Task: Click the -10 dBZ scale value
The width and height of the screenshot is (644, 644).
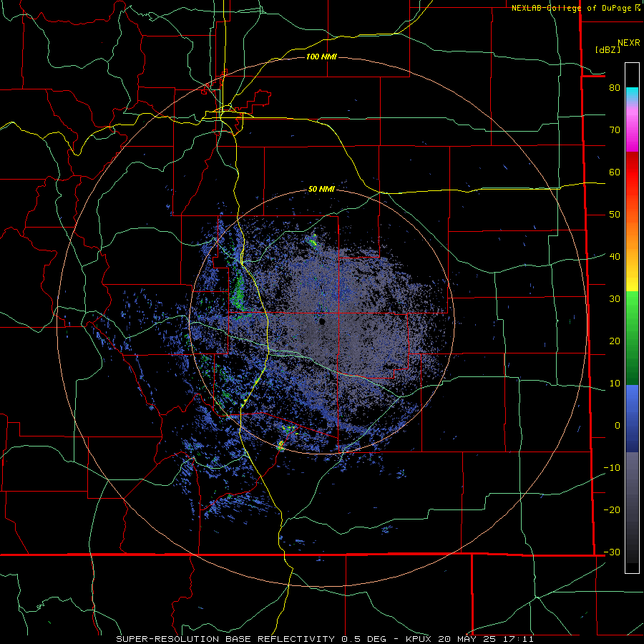Action: (x=612, y=468)
